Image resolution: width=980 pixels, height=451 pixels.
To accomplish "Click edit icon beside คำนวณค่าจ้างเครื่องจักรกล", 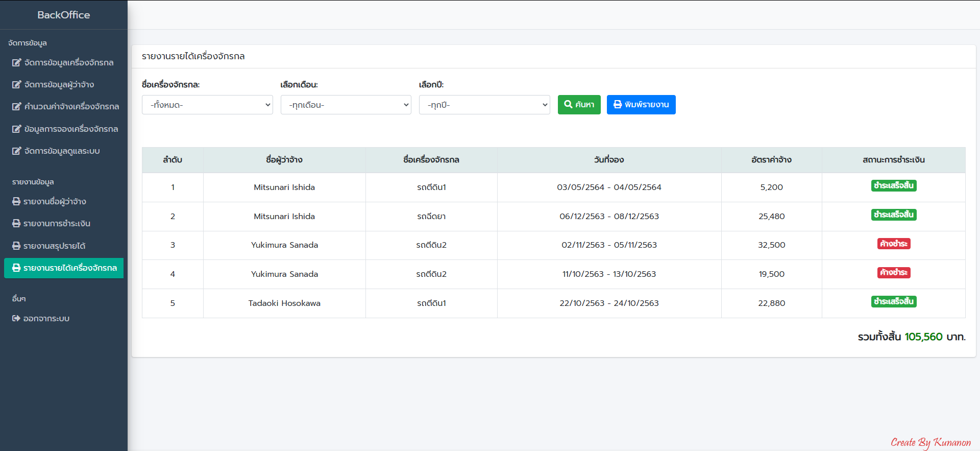I will pos(17,107).
